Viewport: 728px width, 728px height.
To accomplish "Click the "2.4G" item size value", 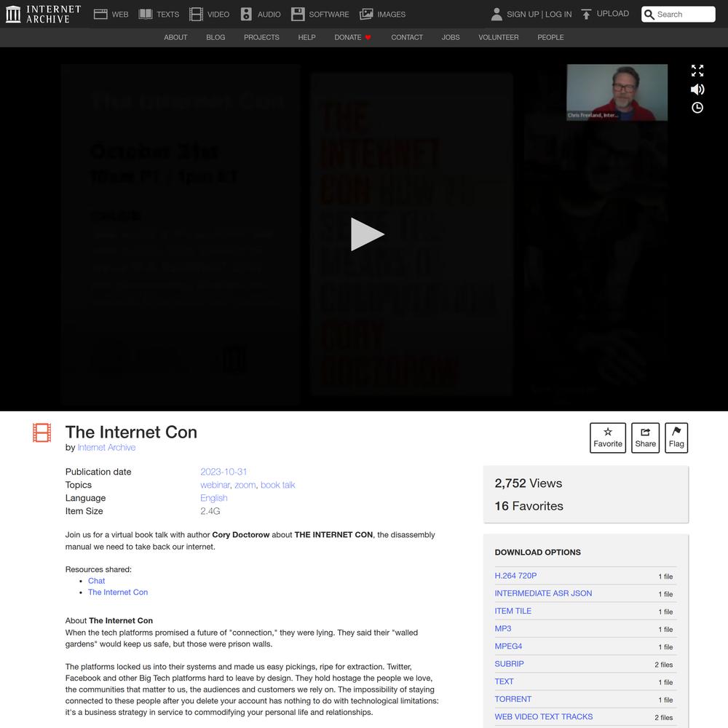I will (210, 511).
